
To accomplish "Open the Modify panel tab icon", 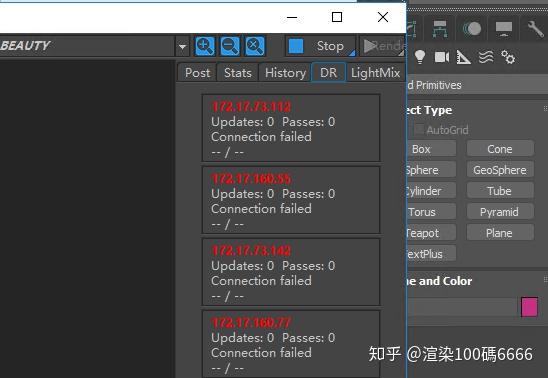I will (412, 29).
